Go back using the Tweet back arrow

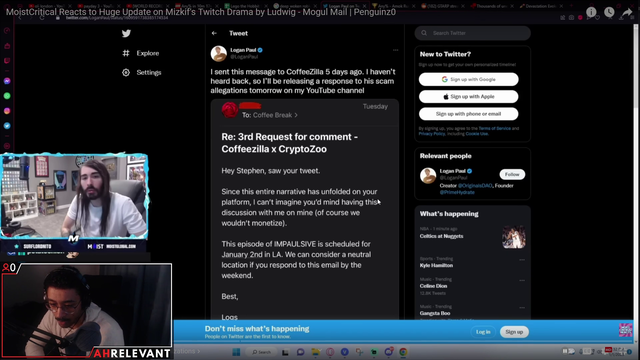pyautogui.click(x=214, y=33)
